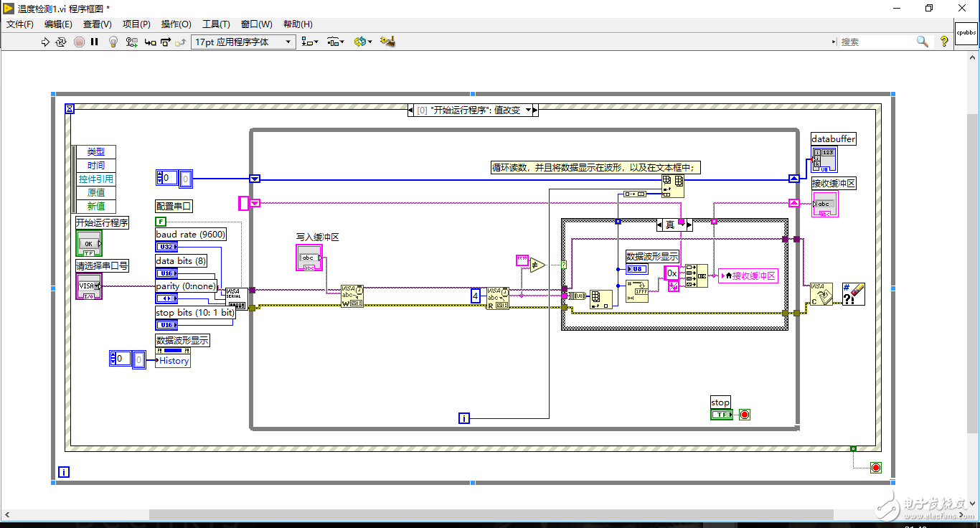
Task: Select the baud rate U32 terminal
Action: 166,246
